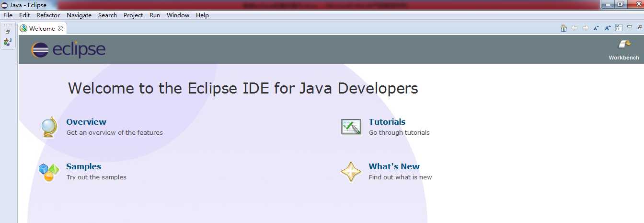The width and height of the screenshot is (644, 223).
Task: Close the Welcome tab
Action: pyautogui.click(x=61, y=28)
